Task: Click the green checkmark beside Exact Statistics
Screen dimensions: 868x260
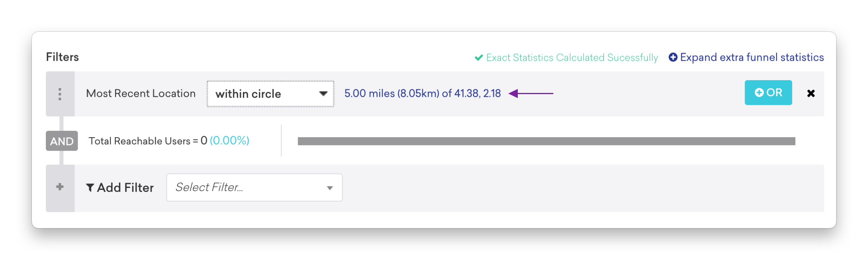Action: (479, 58)
